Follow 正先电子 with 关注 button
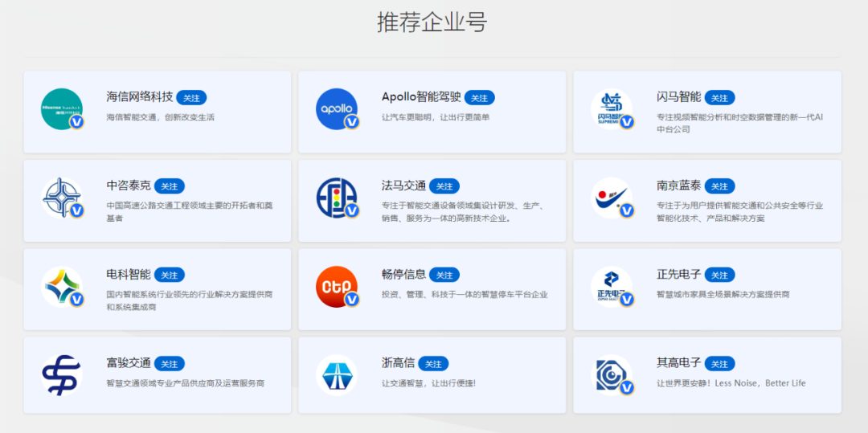Screen dimensions: 868x433 pyautogui.click(x=719, y=275)
